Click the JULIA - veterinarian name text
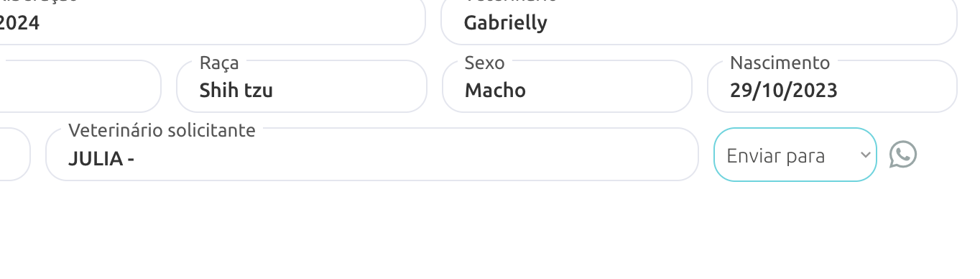 [x=101, y=159]
